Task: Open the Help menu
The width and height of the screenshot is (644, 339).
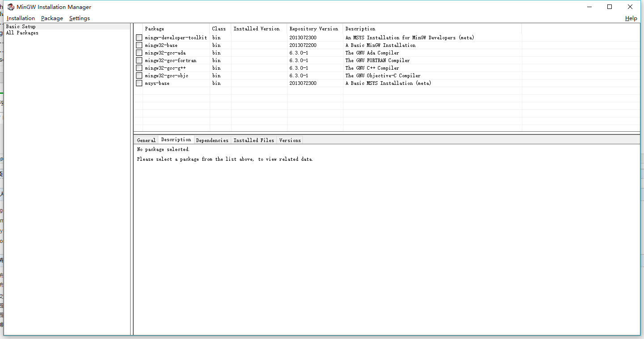Action: pos(631,18)
